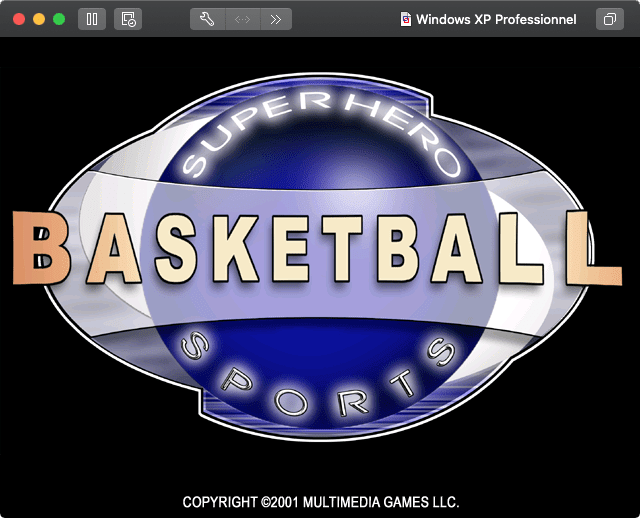Screen dimensions: 640x518
Task: Click the copyright Multimedia Games text
Action: tap(320, 501)
